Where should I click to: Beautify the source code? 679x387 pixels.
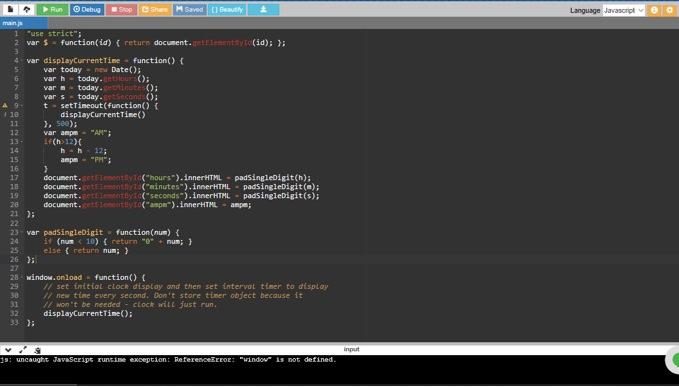227,9
